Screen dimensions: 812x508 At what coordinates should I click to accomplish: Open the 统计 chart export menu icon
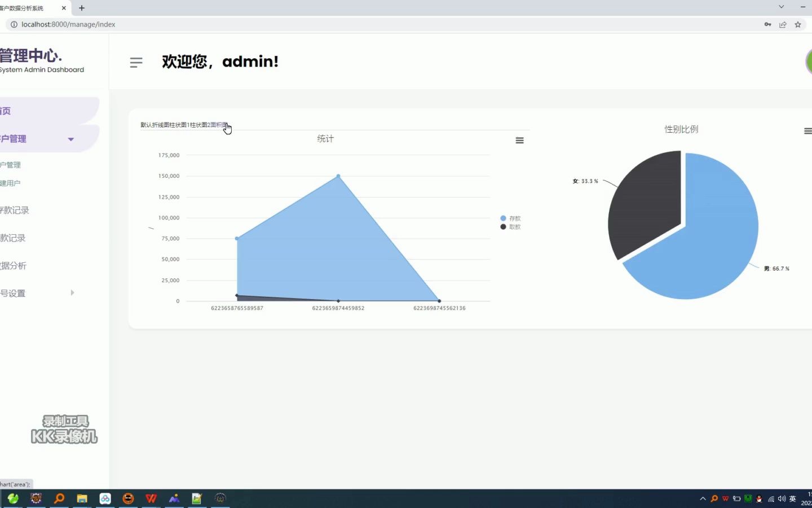pos(520,141)
